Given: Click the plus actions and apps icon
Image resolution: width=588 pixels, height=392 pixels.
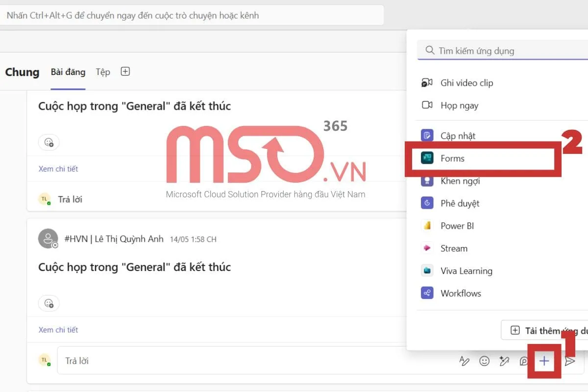Looking at the screenshot, I should click(544, 362).
